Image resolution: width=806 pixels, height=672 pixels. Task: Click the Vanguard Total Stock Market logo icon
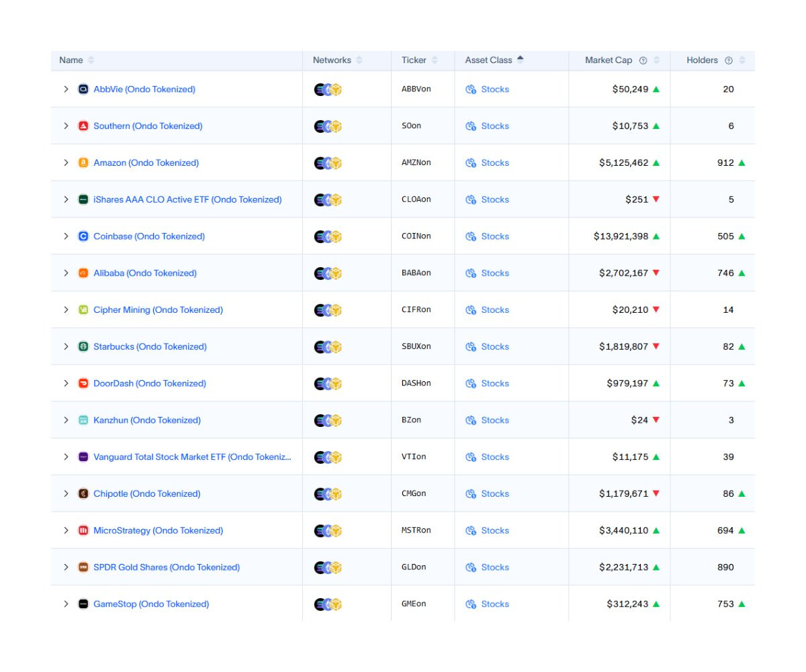(x=83, y=457)
